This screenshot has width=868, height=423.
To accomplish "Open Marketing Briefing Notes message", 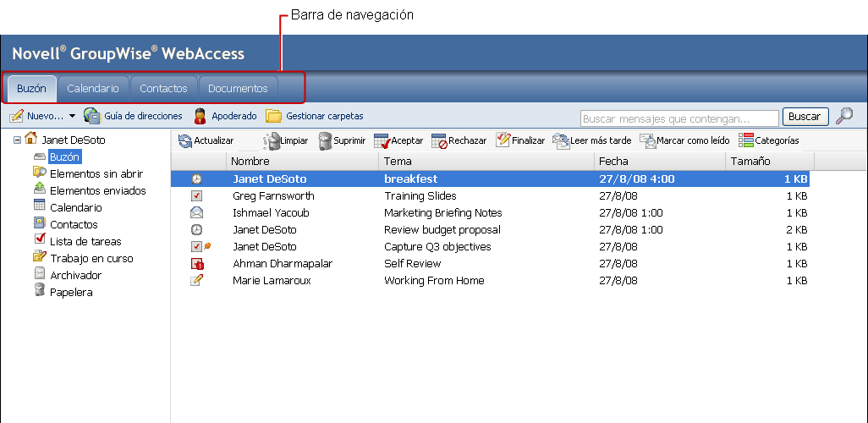I will [x=442, y=212].
